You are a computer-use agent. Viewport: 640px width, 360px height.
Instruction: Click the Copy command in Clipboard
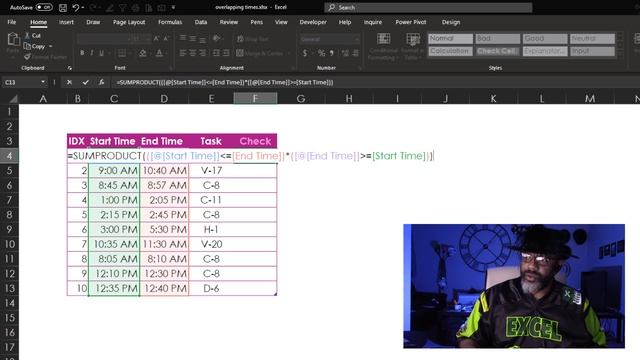[35, 47]
